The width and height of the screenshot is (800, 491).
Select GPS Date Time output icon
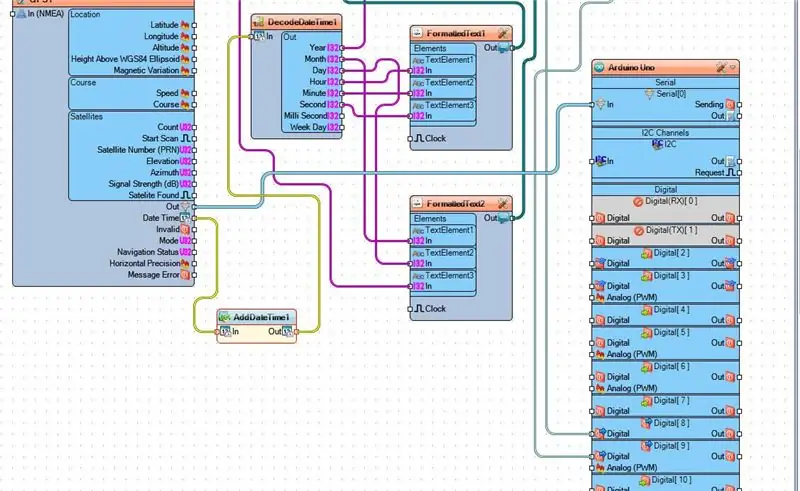(x=185, y=218)
